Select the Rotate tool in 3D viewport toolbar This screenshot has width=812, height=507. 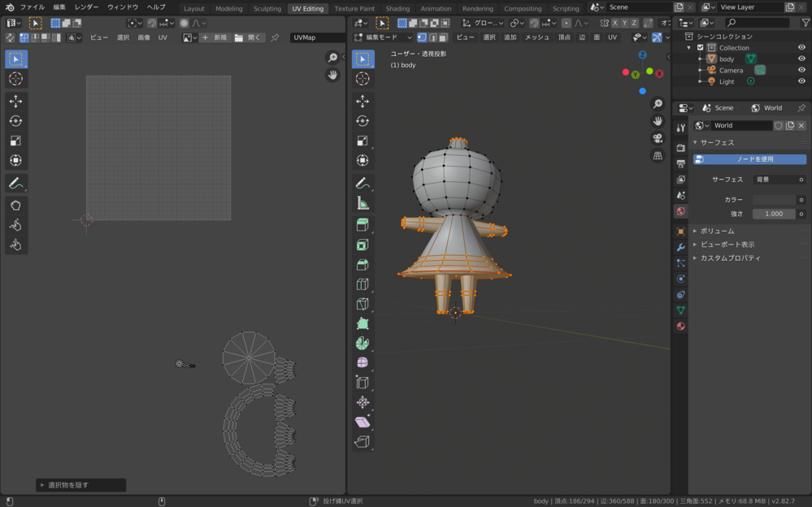coord(363,121)
